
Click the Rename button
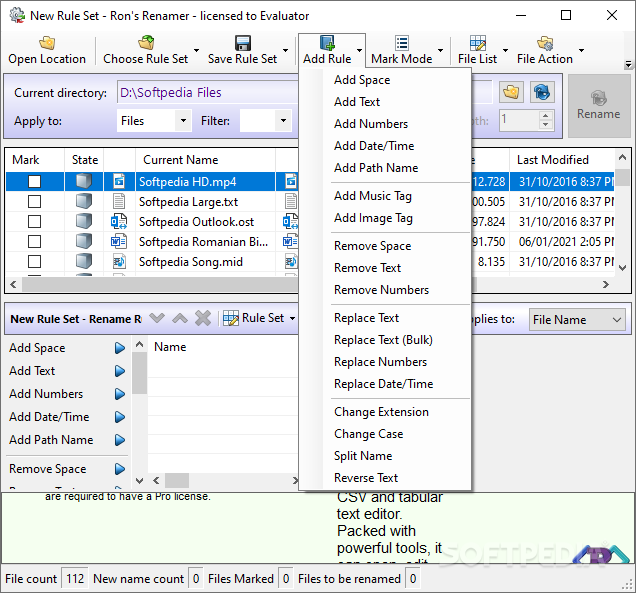click(x=599, y=105)
